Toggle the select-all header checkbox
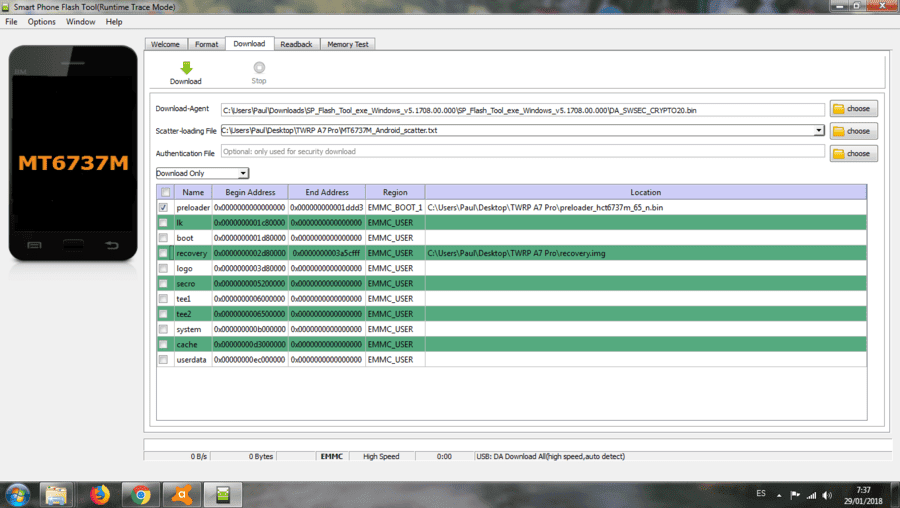 pyautogui.click(x=165, y=192)
